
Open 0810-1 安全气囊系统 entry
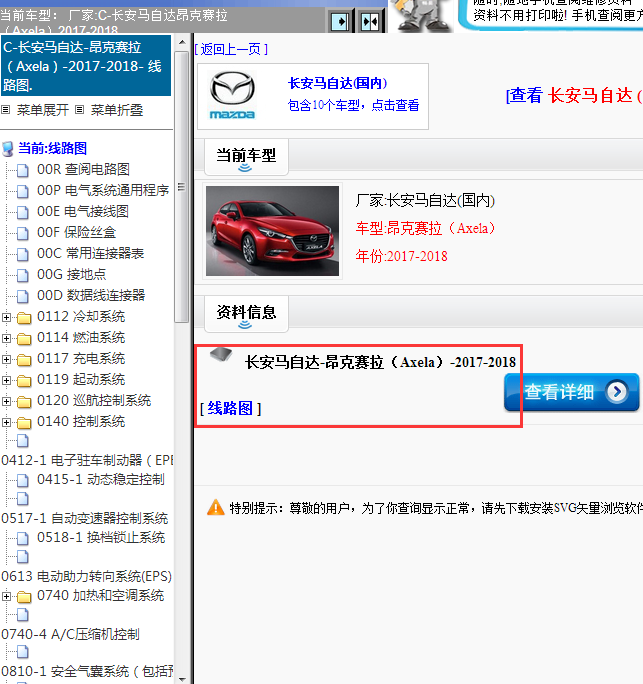[x=87, y=671]
